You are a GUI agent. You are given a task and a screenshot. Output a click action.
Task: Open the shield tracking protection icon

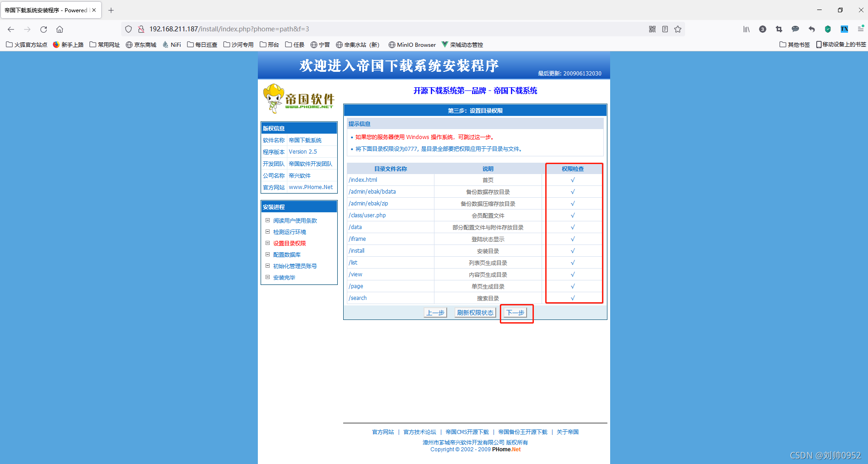128,29
